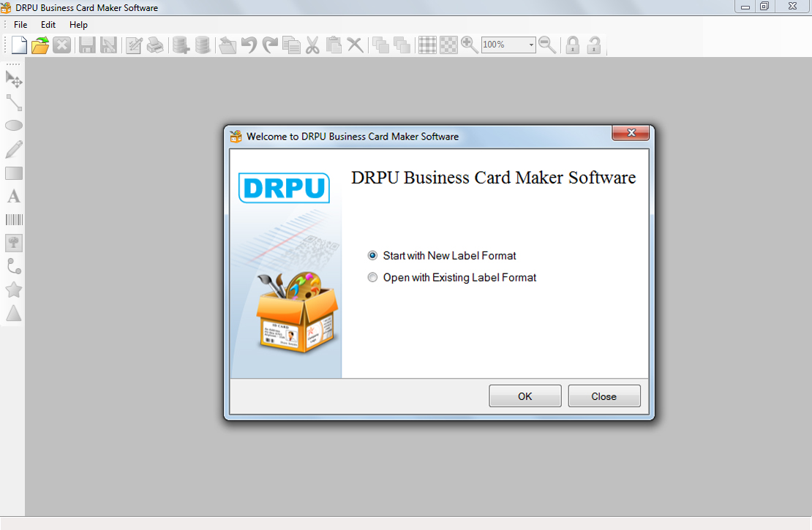Click the Print toolbar icon

pyautogui.click(x=155, y=45)
